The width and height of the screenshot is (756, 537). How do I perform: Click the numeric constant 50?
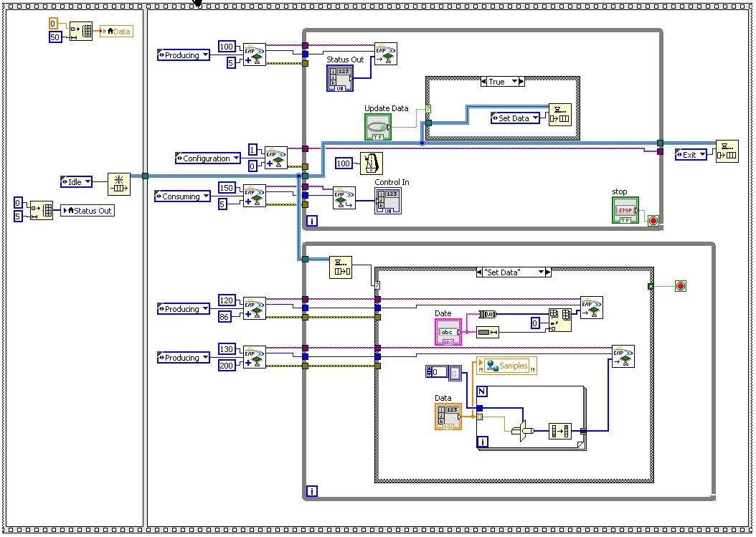55,37
